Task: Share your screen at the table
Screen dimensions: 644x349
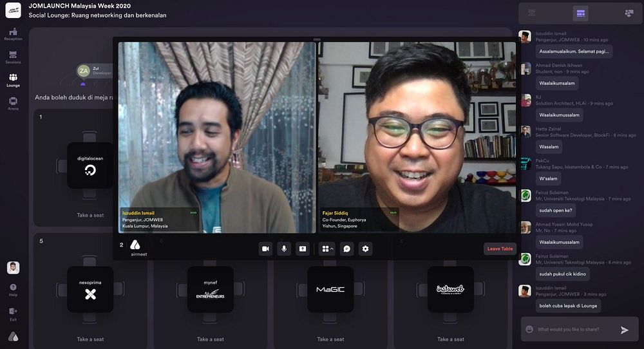Action: [302, 249]
